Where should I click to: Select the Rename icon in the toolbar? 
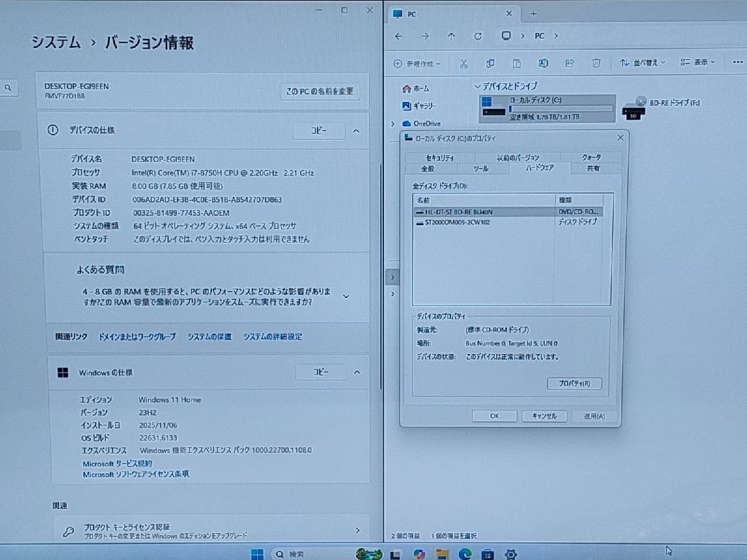point(543,63)
